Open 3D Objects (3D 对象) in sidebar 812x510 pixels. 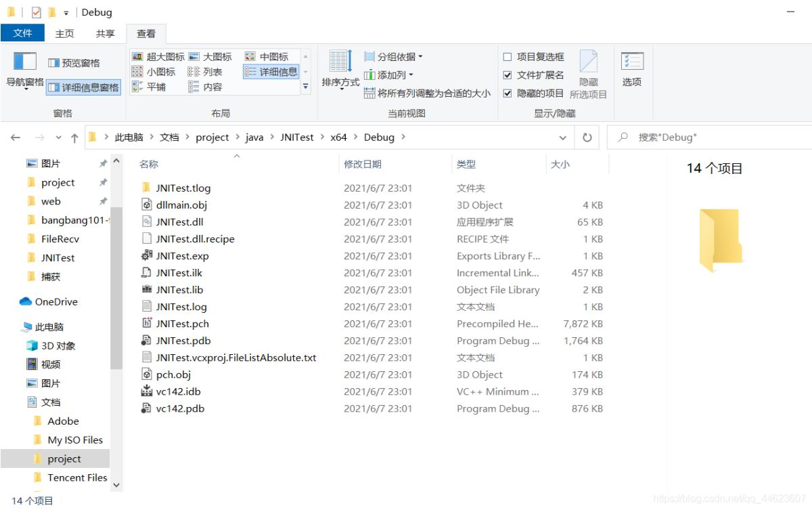(x=51, y=345)
